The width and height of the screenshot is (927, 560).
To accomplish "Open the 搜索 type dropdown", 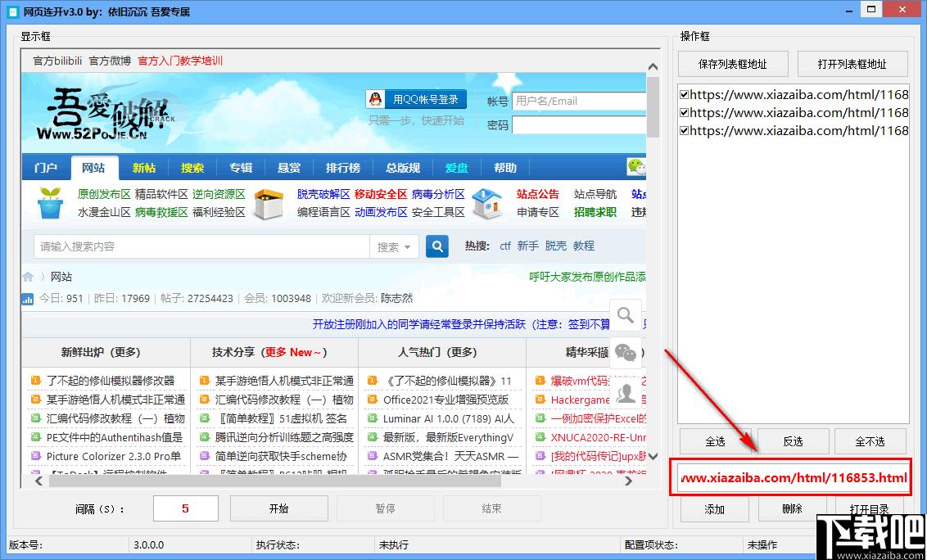I will tap(394, 246).
